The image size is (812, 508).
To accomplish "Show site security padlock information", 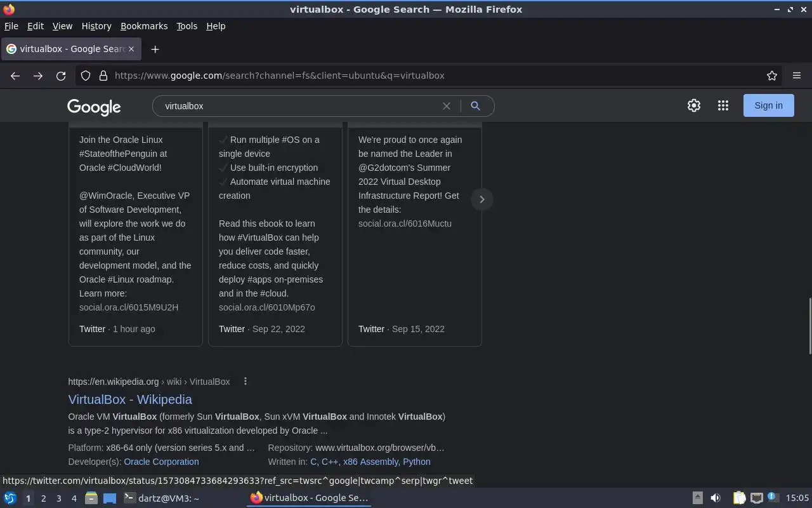I will (103, 76).
